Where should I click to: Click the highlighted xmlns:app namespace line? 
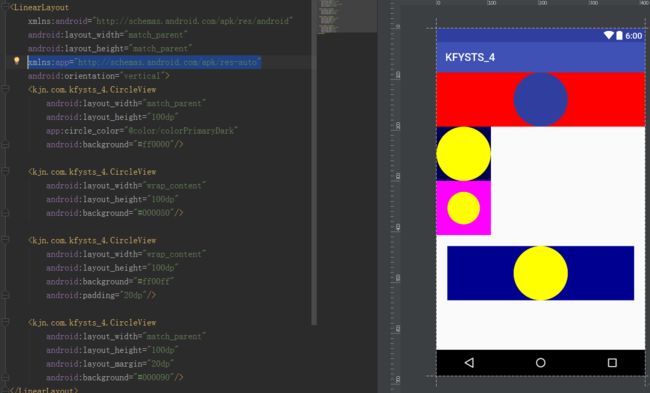144,62
